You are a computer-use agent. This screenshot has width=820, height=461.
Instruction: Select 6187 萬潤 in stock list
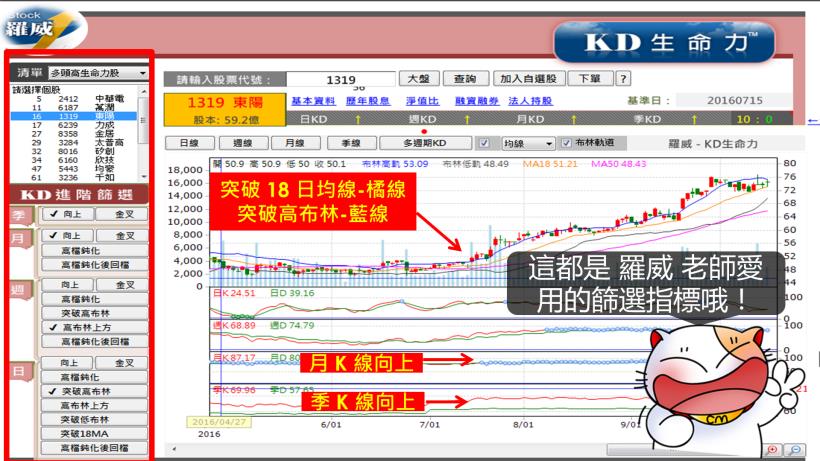pyautogui.click(x=75, y=107)
